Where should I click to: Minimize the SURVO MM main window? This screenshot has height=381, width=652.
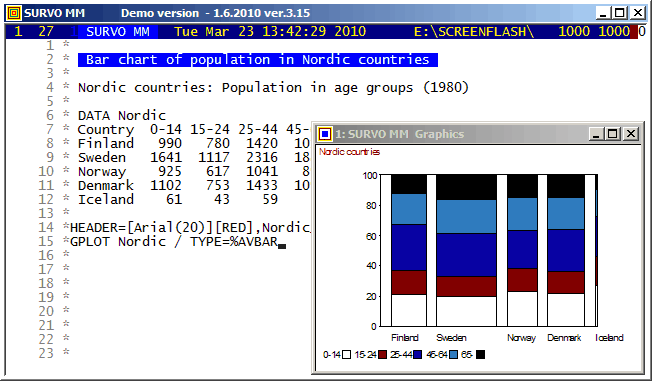[603, 13]
